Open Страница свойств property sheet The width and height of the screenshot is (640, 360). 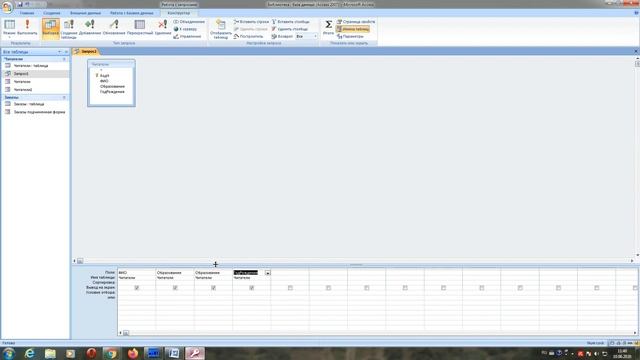[x=356, y=22]
